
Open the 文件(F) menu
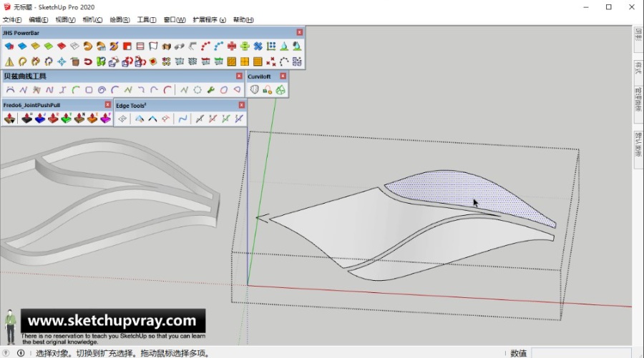coord(12,20)
